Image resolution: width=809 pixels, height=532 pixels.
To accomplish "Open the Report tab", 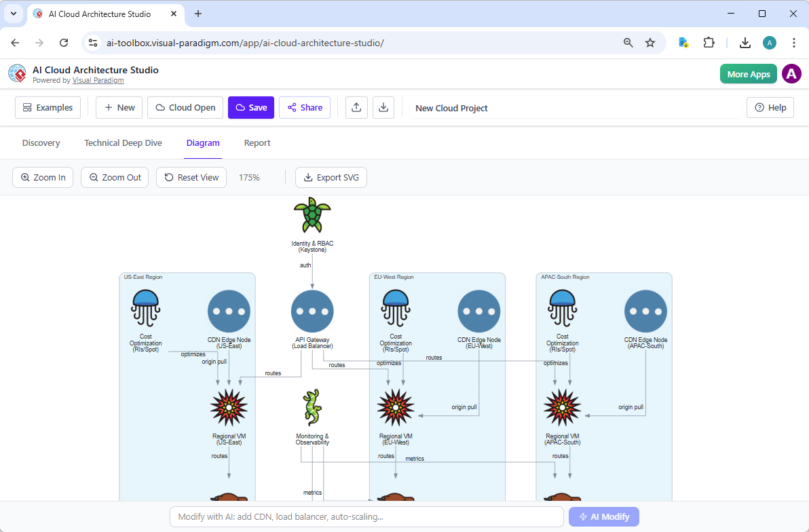I will (257, 142).
